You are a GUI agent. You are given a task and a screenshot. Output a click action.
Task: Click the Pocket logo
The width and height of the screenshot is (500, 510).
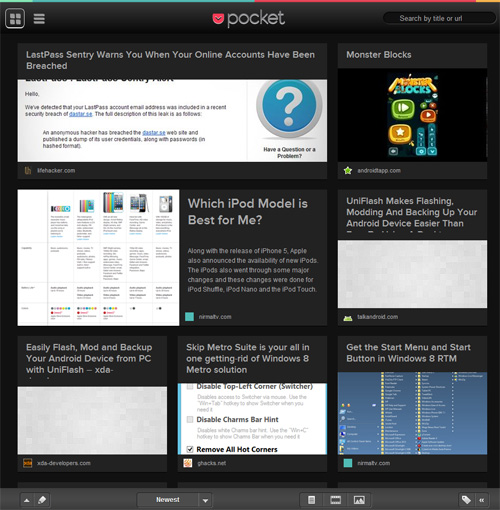(249, 19)
